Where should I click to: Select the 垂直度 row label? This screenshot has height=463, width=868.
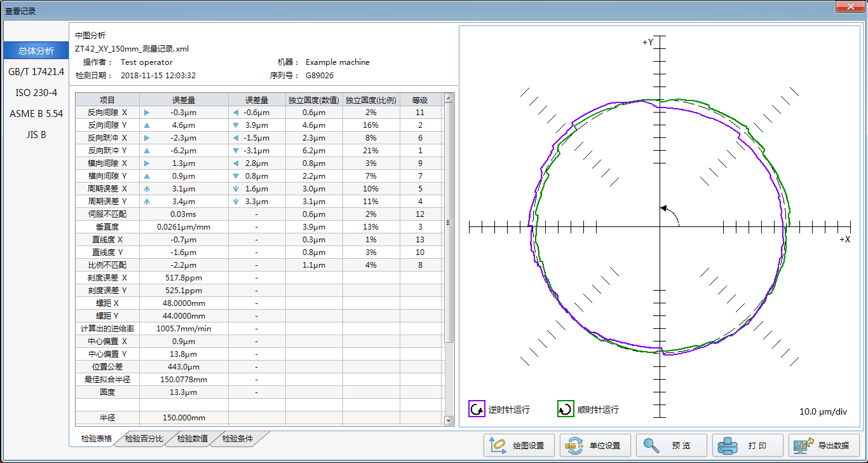tap(107, 227)
